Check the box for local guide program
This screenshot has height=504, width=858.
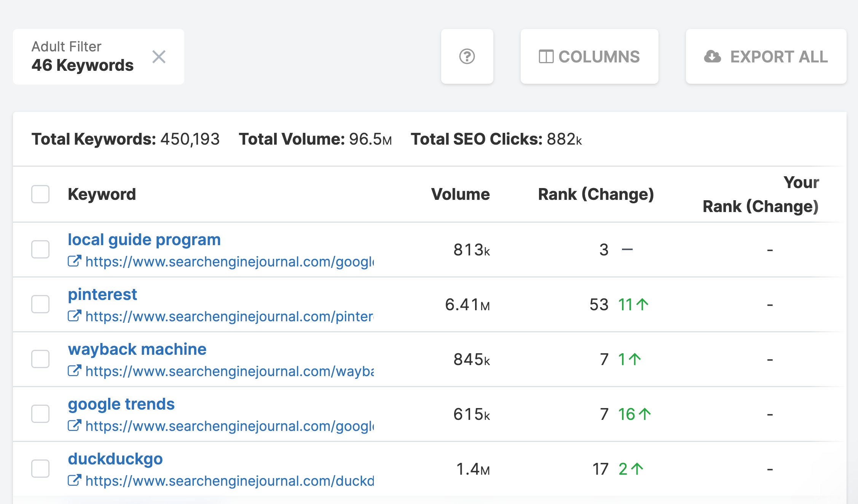(x=40, y=249)
